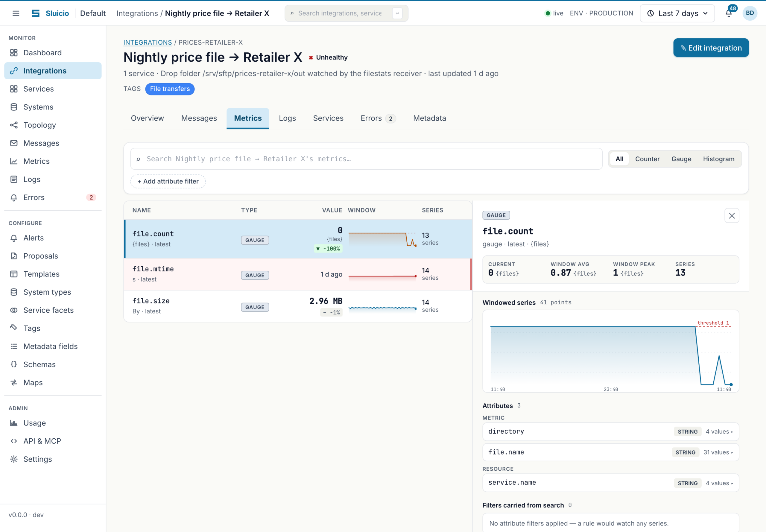The height and width of the screenshot is (532, 766).
Task: Click the -100% change badge
Action: (x=328, y=249)
